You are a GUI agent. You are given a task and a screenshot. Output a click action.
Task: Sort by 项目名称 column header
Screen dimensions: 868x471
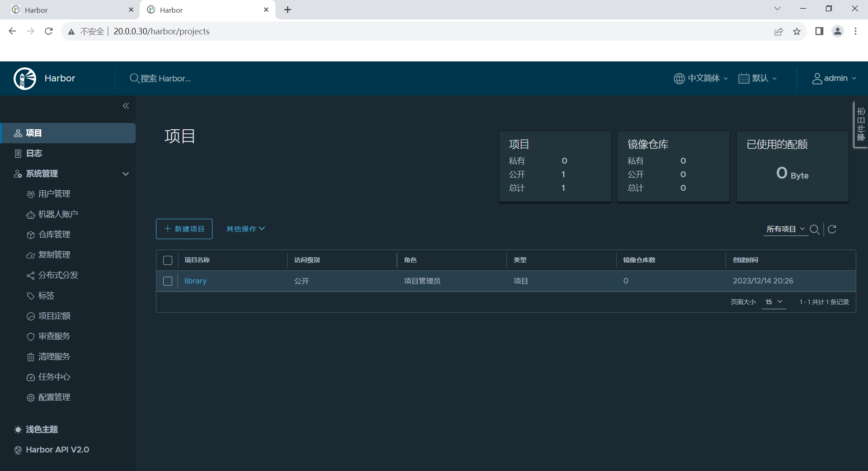click(x=197, y=260)
